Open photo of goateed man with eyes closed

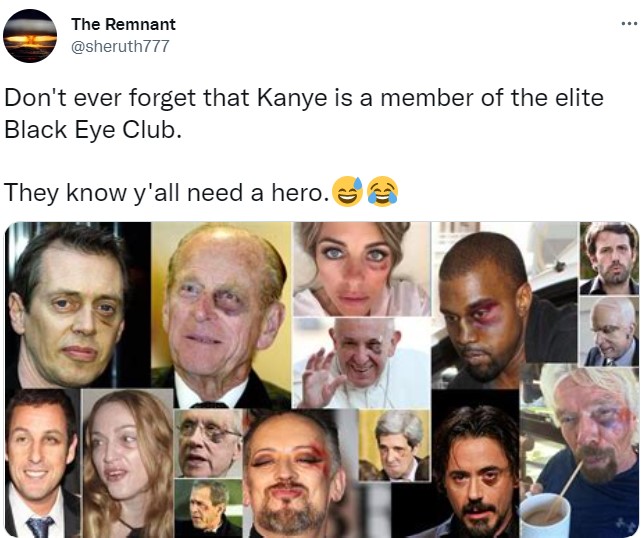click(x=293, y=473)
